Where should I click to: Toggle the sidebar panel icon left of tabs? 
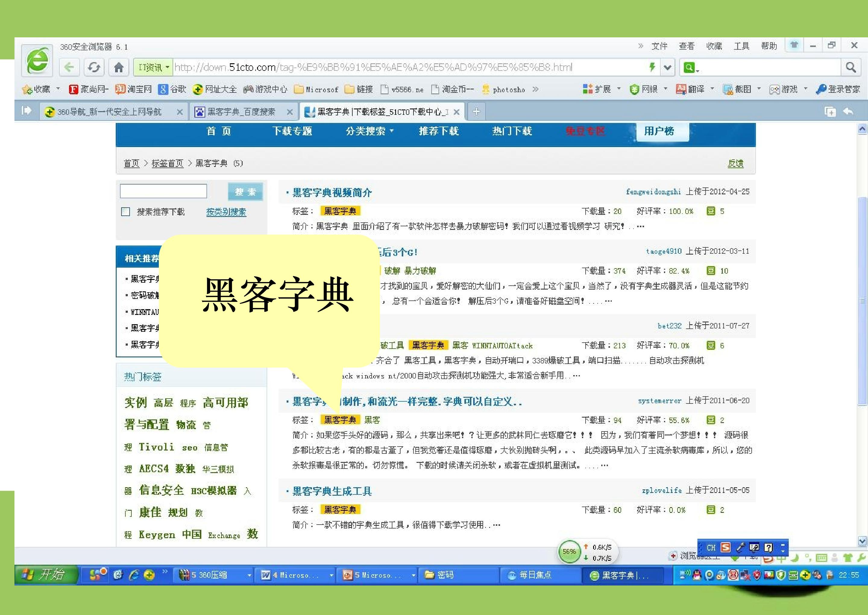click(x=26, y=111)
